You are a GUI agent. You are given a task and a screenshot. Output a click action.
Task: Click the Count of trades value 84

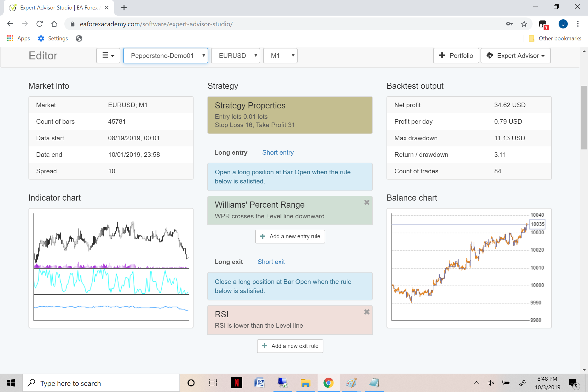[498, 171]
